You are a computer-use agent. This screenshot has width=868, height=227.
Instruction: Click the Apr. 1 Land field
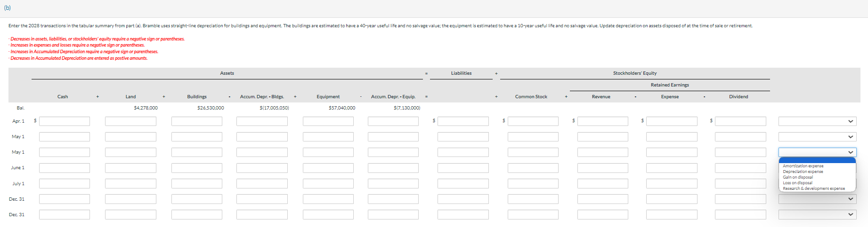130,121
